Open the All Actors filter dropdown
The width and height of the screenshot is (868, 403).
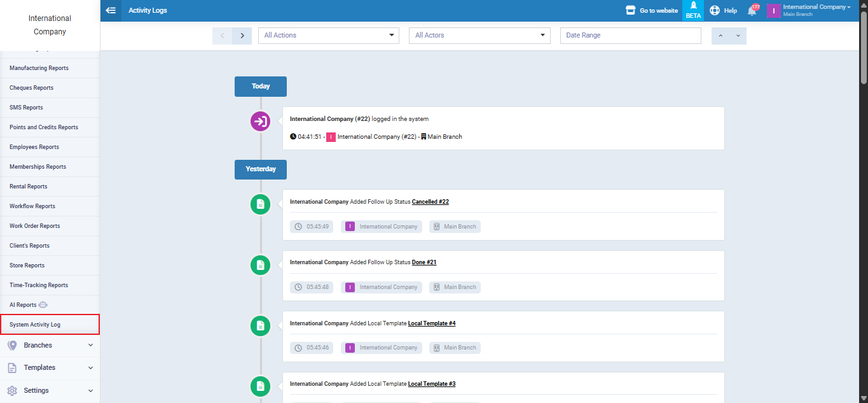[479, 36]
